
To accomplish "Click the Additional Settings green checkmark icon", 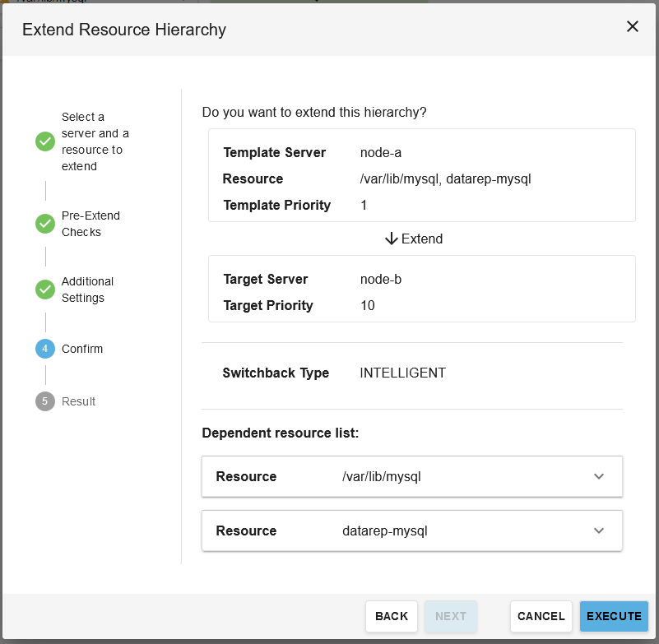I will pyautogui.click(x=45, y=290).
